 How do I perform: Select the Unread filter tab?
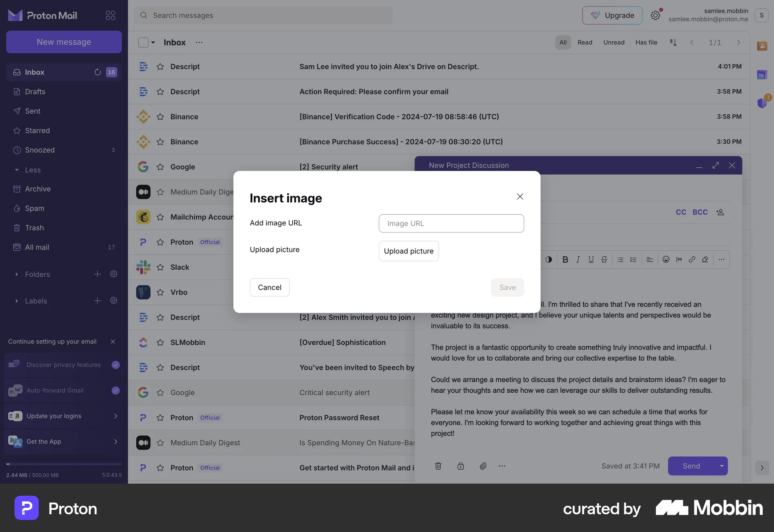click(614, 42)
